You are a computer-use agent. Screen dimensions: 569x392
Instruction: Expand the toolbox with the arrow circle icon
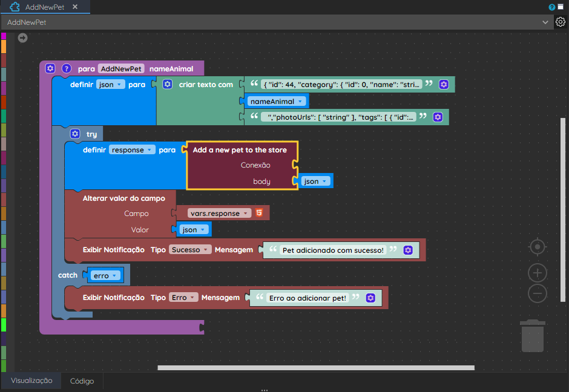tap(22, 38)
